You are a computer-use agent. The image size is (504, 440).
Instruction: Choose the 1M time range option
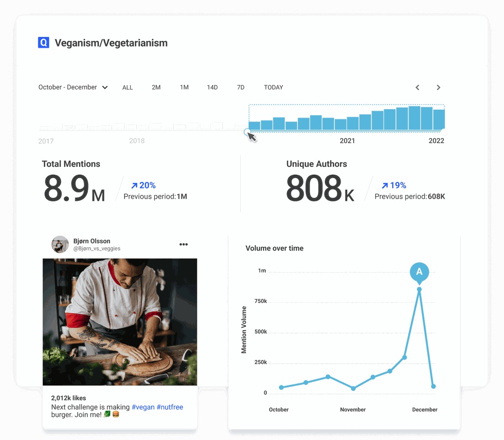click(x=184, y=88)
